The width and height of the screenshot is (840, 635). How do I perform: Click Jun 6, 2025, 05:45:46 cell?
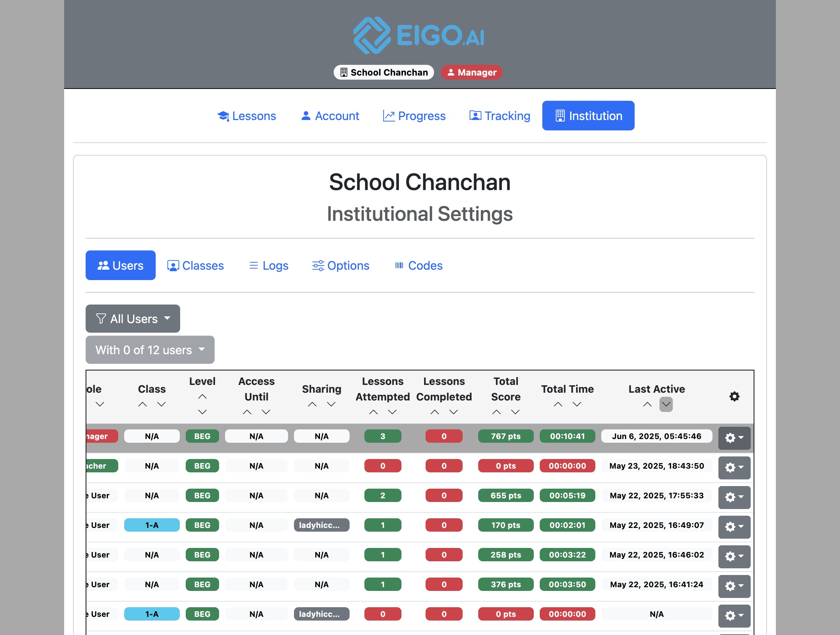point(657,436)
